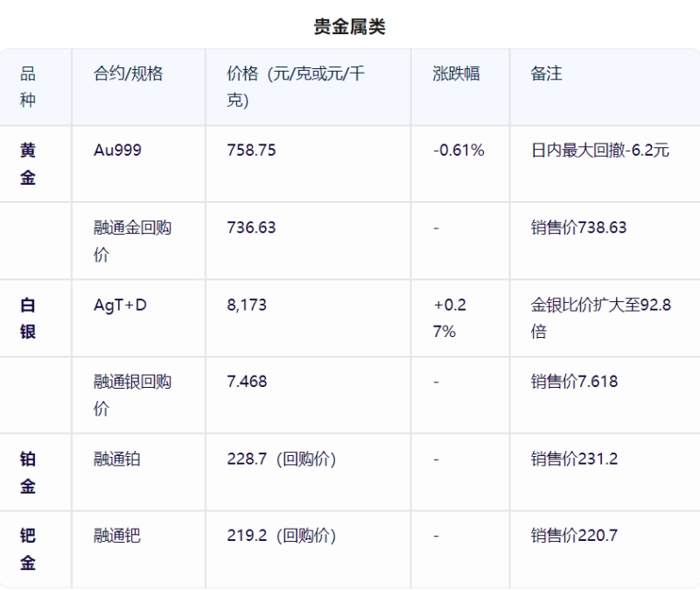Select the note 金银比价扩大至92.8倍

601,319
